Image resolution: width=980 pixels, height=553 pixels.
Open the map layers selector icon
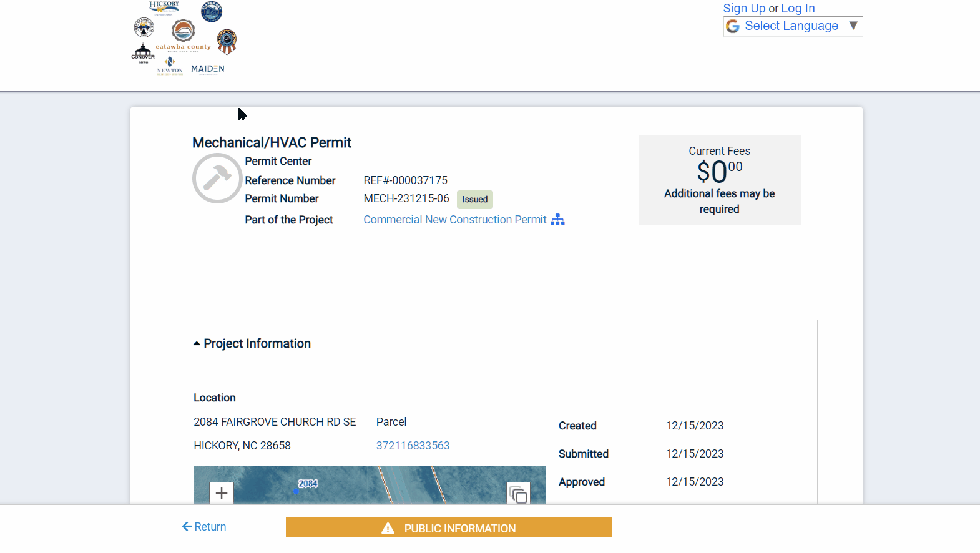(x=518, y=494)
